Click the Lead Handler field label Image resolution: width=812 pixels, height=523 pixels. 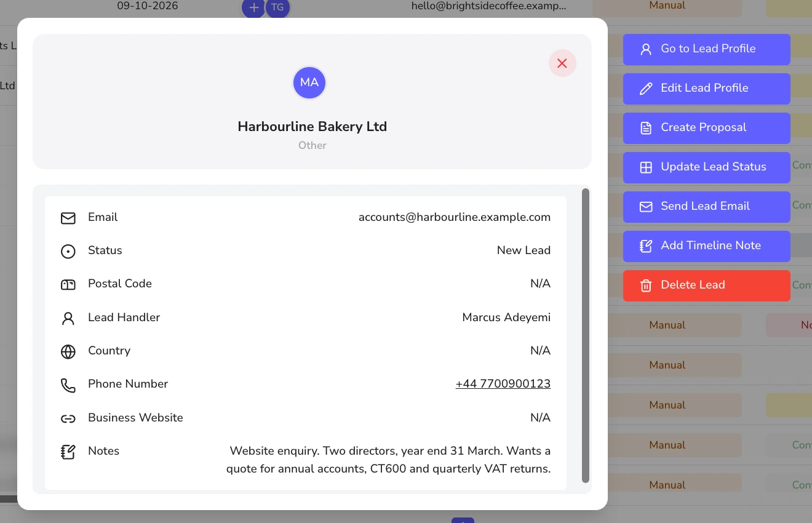[124, 317]
